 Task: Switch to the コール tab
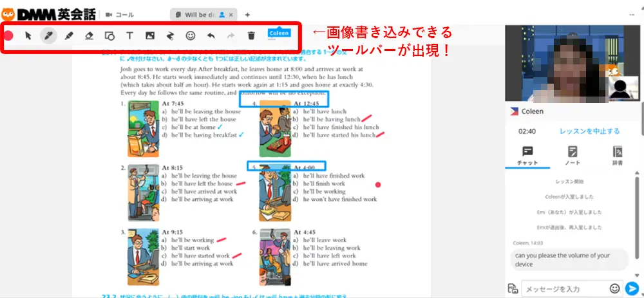click(x=120, y=14)
